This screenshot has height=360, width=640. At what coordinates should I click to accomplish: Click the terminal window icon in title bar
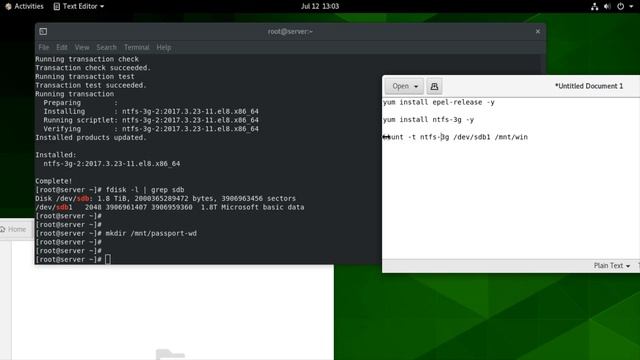(43, 31)
